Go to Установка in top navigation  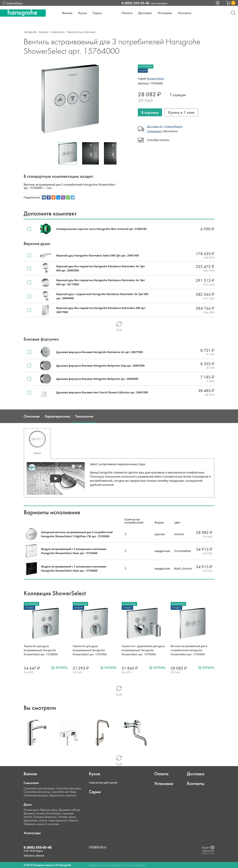tap(165, 13)
